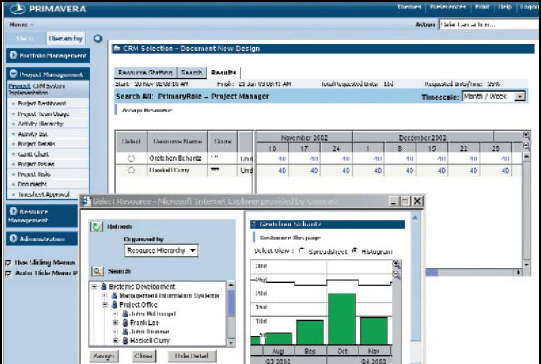Click Haskell Curry person icon in tree
This screenshot has width=541, height=364.
point(125,341)
